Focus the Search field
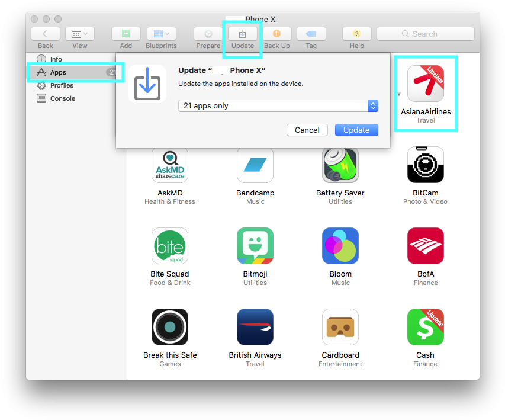Viewport: 505px width, 420px height. (426, 34)
